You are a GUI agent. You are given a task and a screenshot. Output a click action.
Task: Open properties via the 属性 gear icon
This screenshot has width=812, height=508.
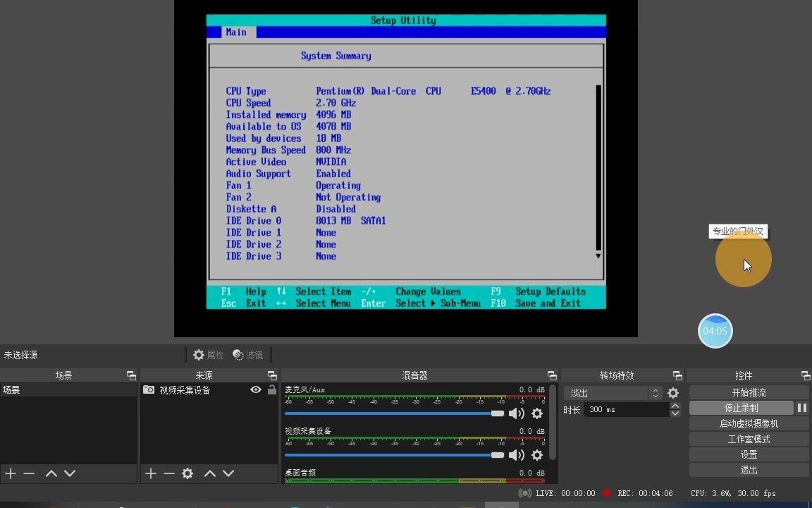point(198,354)
